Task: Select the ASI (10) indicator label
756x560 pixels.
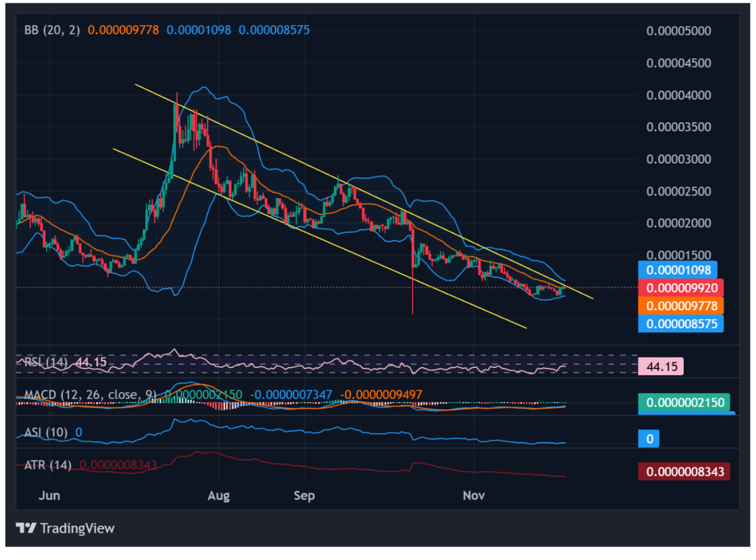Action: tap(46, 432)
